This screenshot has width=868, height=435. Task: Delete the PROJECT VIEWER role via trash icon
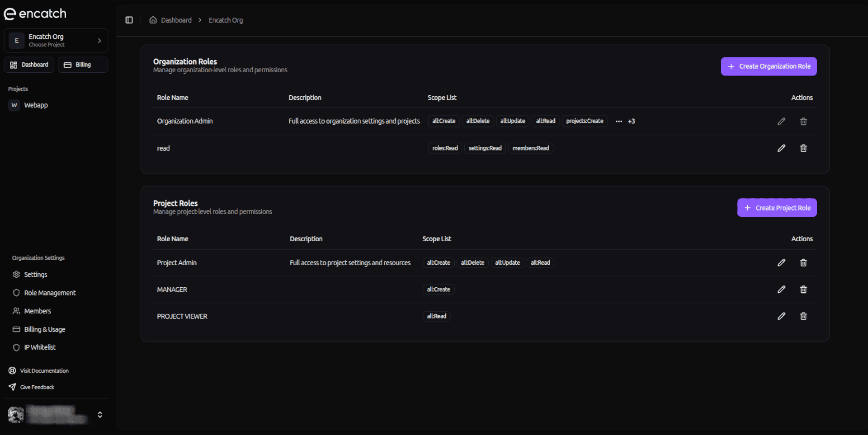coord(803,316)
